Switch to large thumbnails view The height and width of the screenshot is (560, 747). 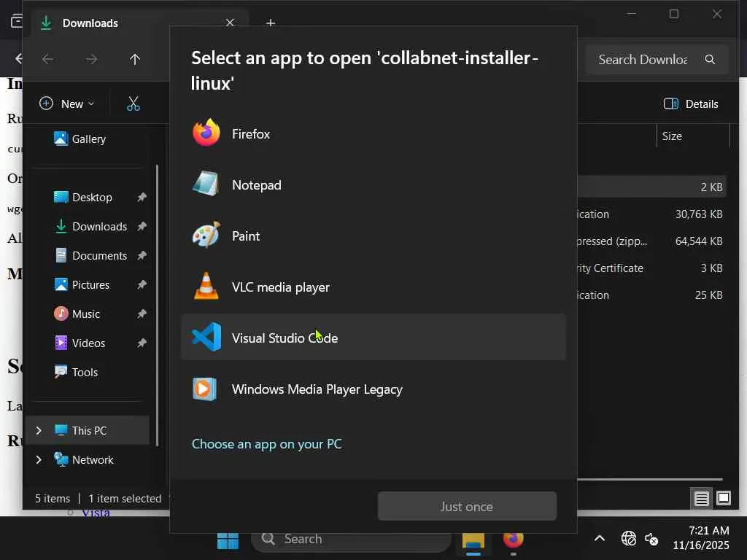pyautogui.click(x=723, y=499)
